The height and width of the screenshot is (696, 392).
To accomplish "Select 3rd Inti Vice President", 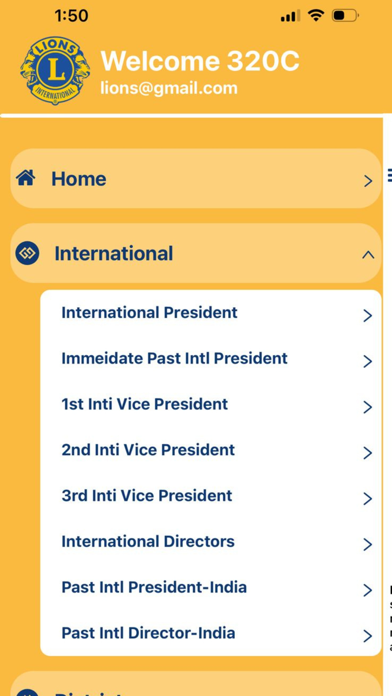I will pos(210,496).
